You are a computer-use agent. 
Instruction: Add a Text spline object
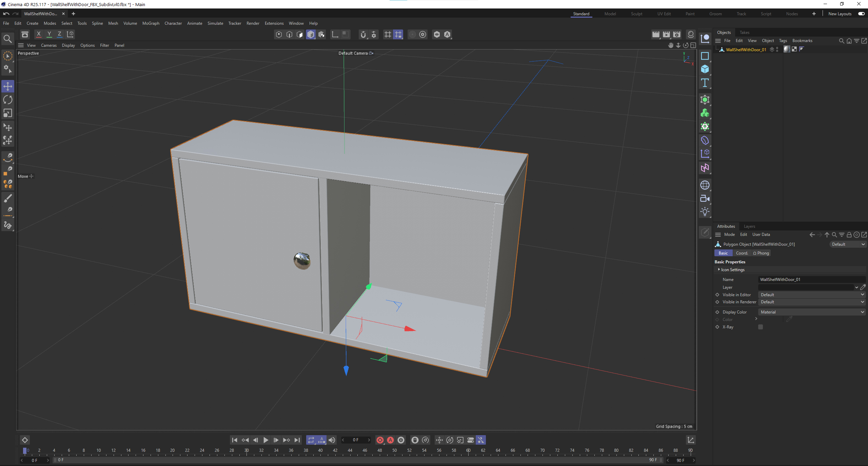coord(705,83)
